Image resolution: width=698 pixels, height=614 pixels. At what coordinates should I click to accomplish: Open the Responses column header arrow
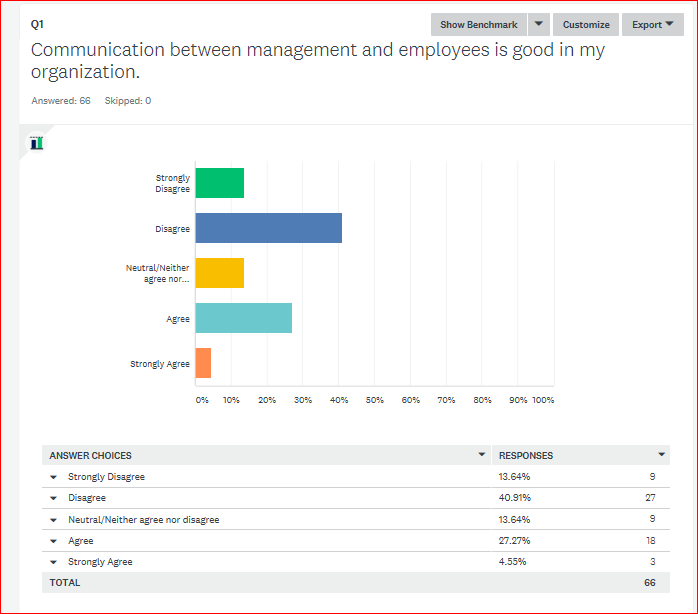click(661, 455)
